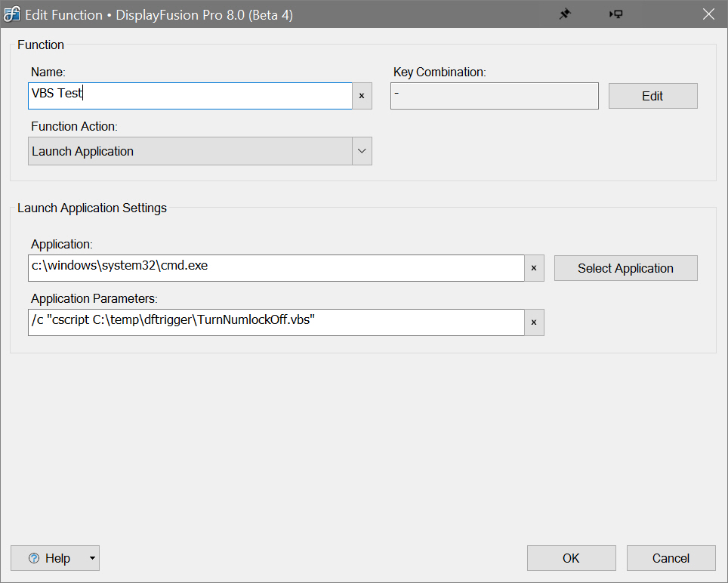Open the Function Action combo box showing Launch Application

[x=189, y=151]
